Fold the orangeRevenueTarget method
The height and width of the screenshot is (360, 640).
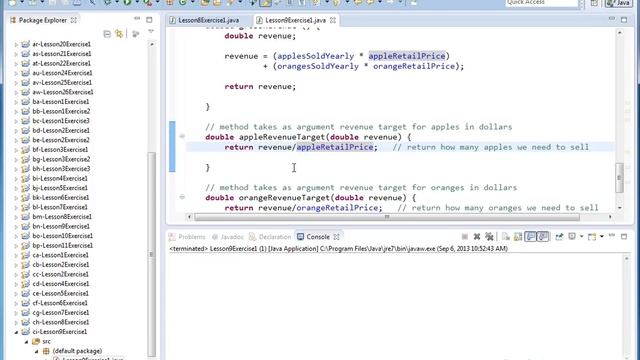pos(182,197)
